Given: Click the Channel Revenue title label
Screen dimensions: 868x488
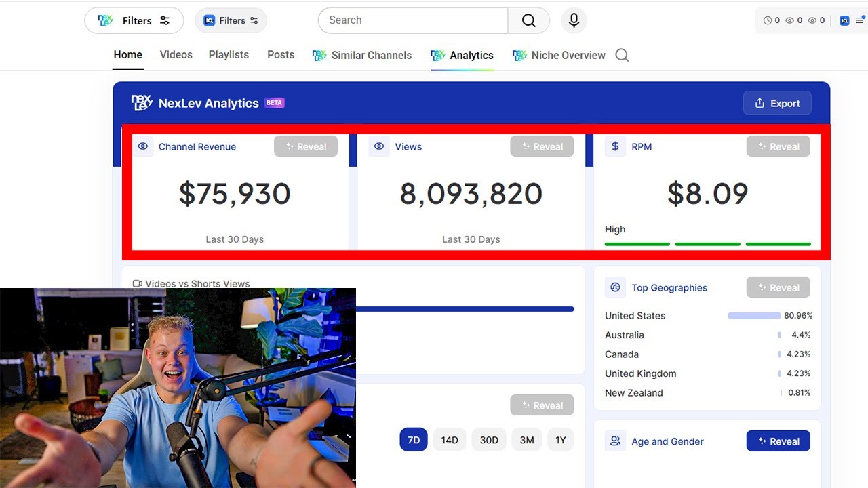Looking at the screenshot, I should [197, 146].
